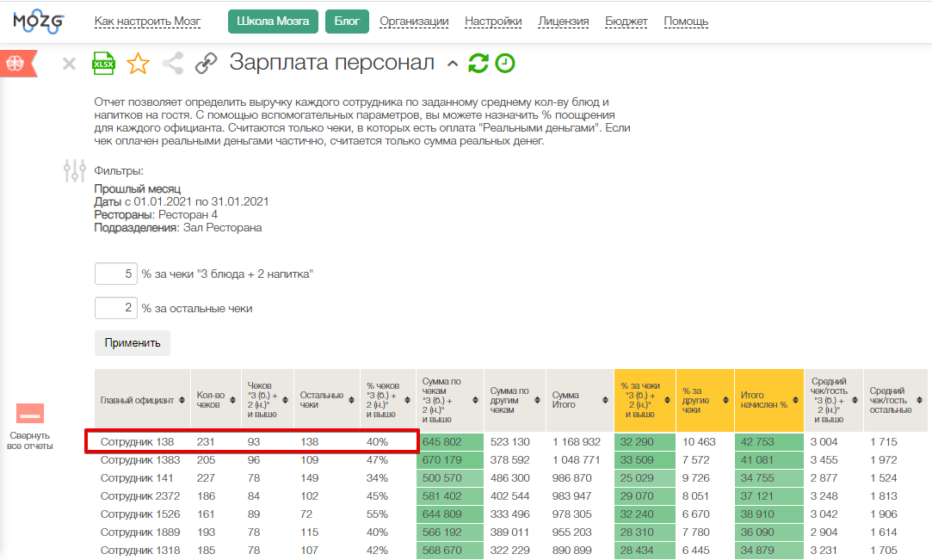Select the Сотрудник 1318 row name

click(140, 551)
